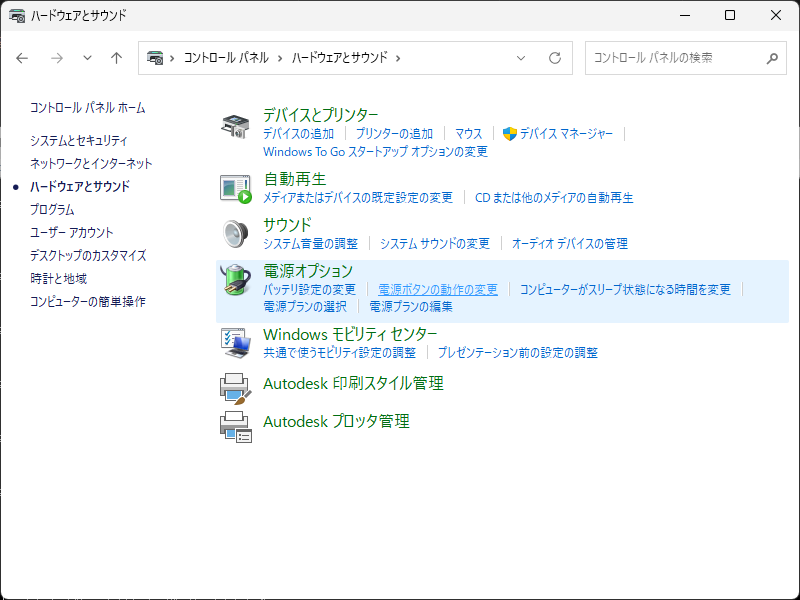Click プレゼンテーション前の設定の調整 link
The image size is (800, 600).
point(517,353)
